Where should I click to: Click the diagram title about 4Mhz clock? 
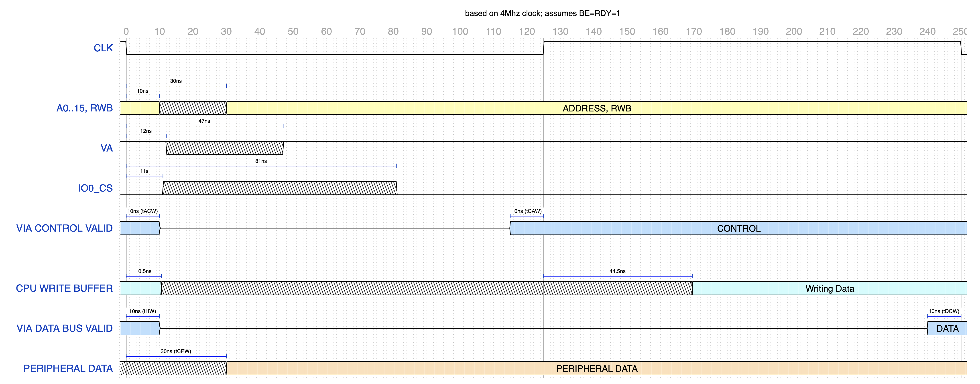tap(542, 13)
